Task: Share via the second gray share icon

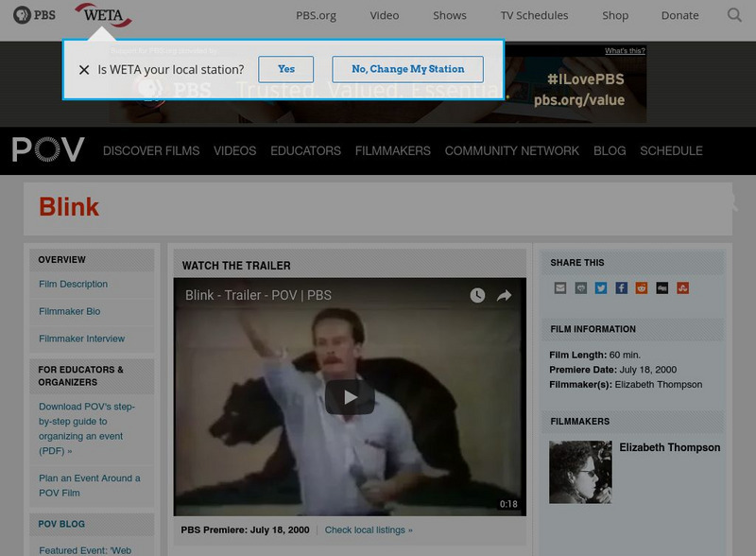Action: [x=581, y=288]
